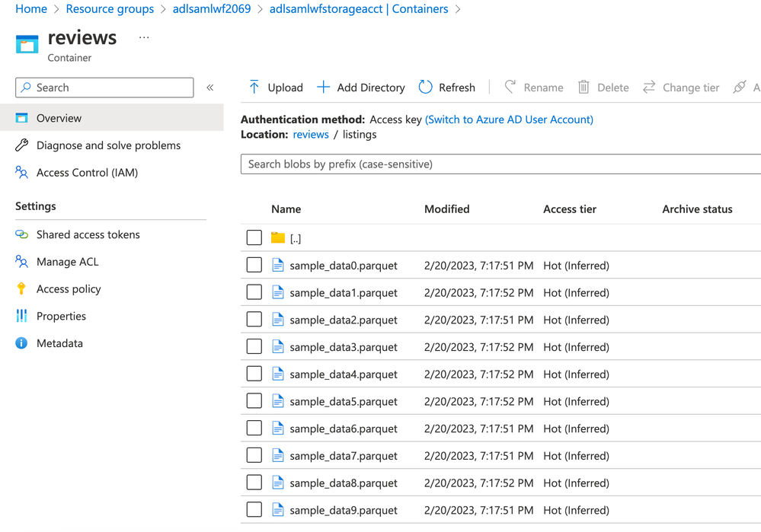Collapse the left sidebar menu
The height and width of the screenshot is (532, 761).
coord(210,88)
